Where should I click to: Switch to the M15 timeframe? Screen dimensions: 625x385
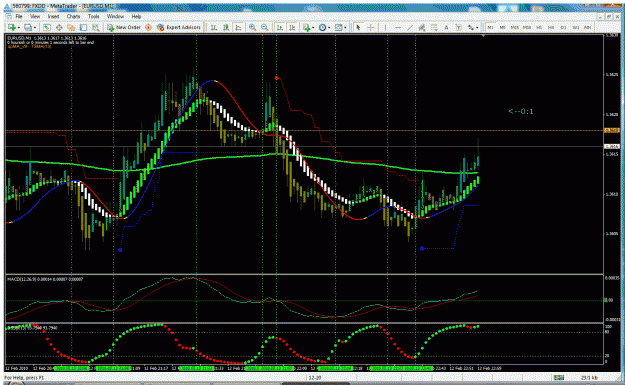[x=515, y=28]
